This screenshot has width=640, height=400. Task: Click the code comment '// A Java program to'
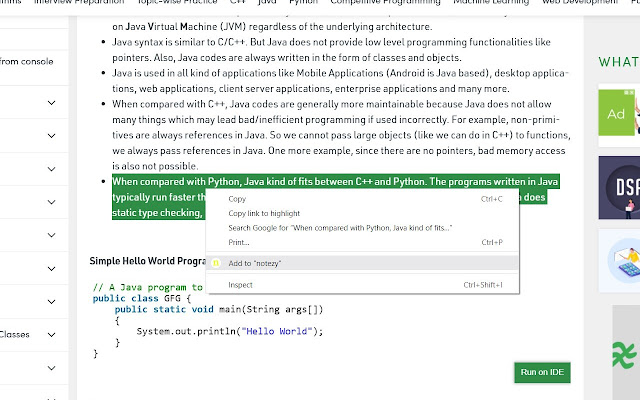148,287
